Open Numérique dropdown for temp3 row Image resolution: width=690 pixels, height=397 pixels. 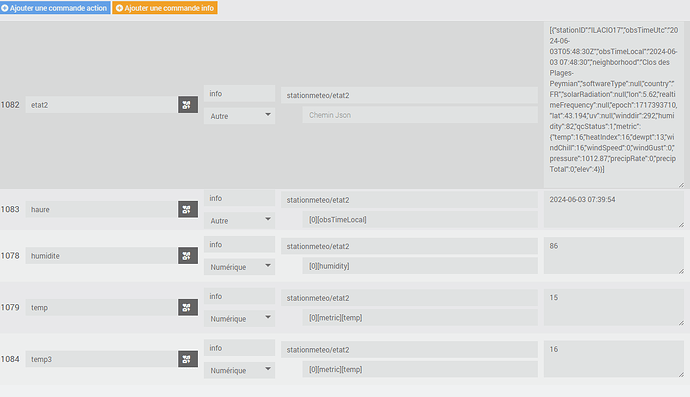(239, 370)
